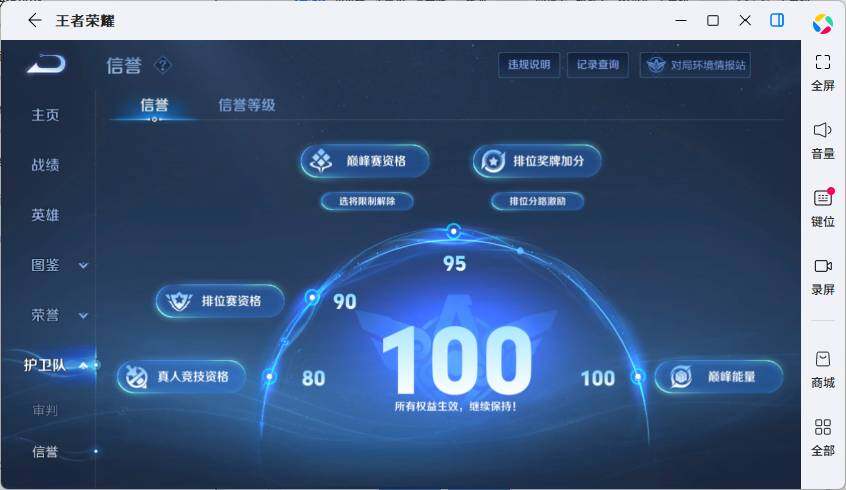
Task: Click the 巅峰能量 icon
Action: point(681,377)
